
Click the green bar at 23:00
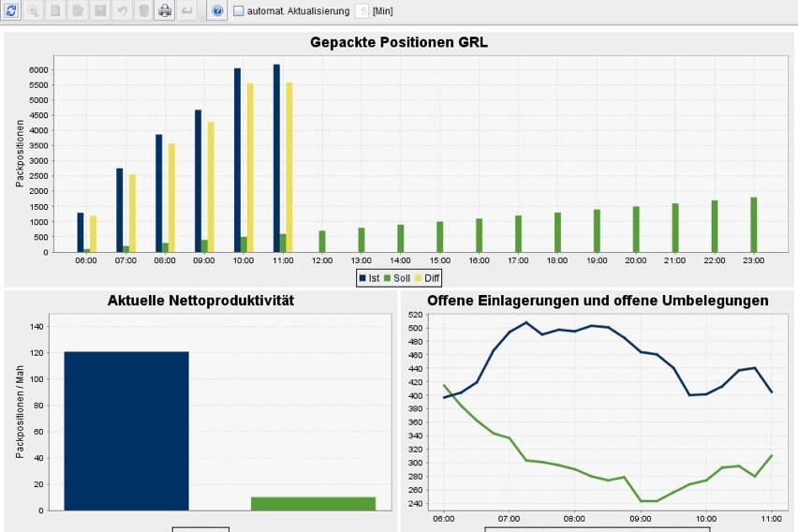(x=753, y=225)
